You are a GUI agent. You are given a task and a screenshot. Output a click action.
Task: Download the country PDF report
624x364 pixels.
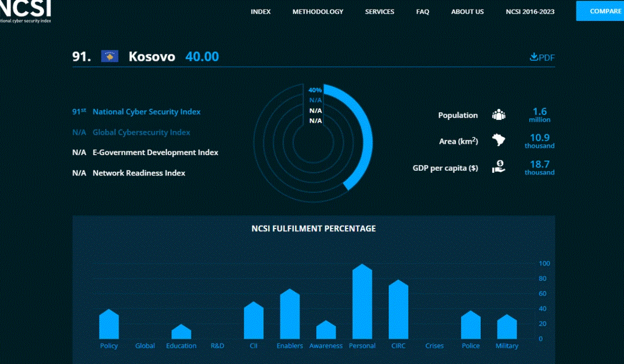(542, 57)
